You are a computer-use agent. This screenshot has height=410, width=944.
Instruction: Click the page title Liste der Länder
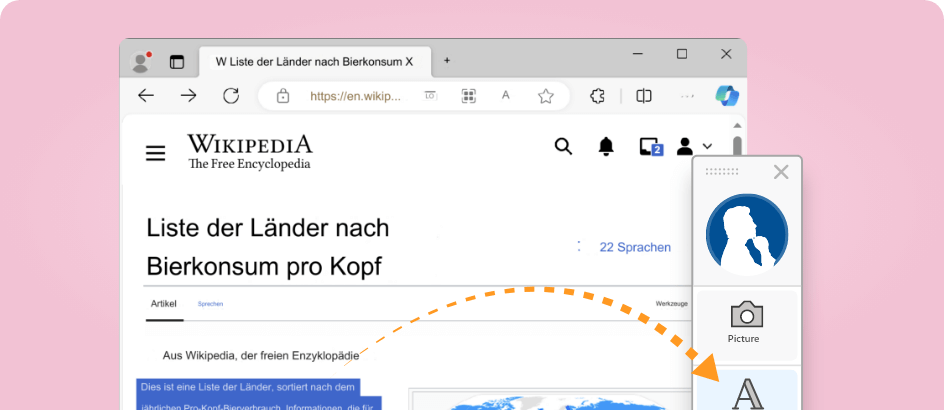pyautogui.click(x=268, y=247)
